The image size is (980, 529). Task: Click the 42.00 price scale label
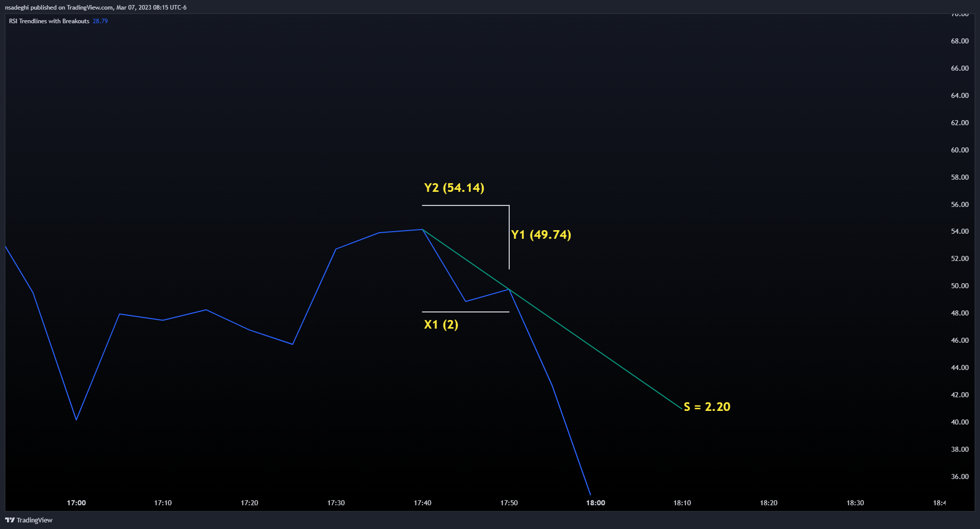960,395
